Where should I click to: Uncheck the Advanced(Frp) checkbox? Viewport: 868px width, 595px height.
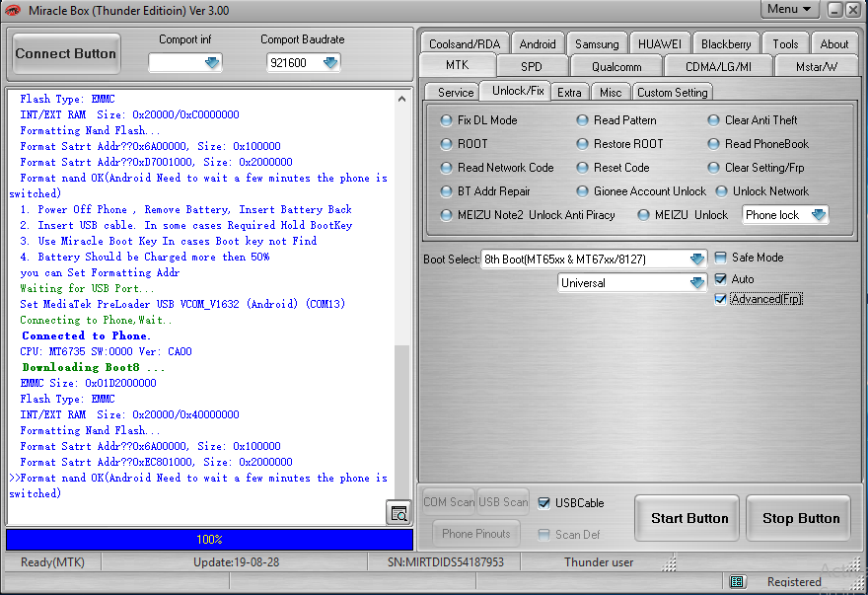(x=720, y=299)
